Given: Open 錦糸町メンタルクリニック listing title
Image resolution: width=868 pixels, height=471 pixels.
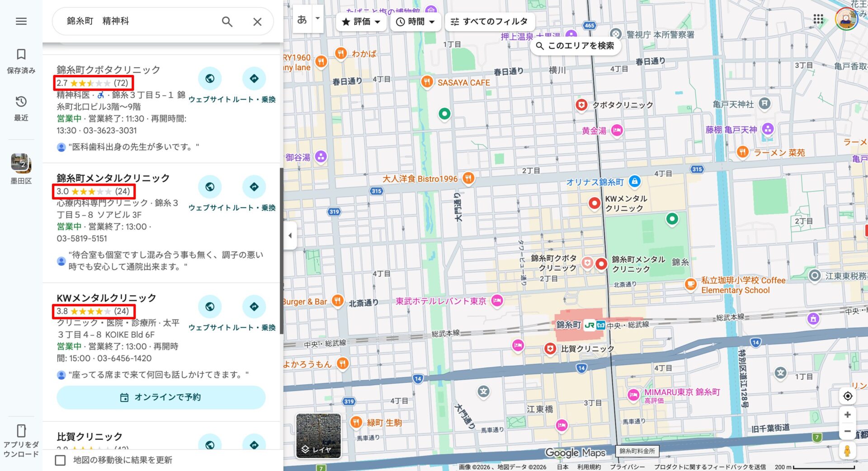Looking at the screenshot, I should click(113, 178).
